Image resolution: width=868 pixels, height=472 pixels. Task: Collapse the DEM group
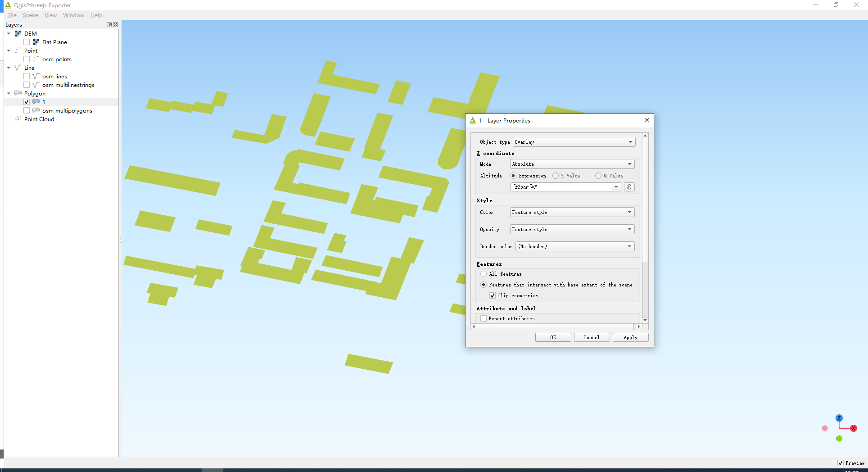click(8, 33)
